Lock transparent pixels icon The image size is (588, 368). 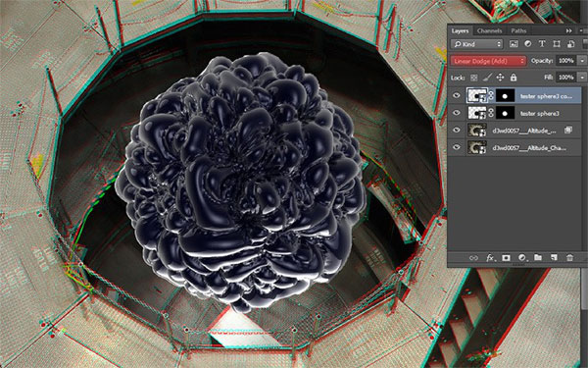click(x=474, y=78)
